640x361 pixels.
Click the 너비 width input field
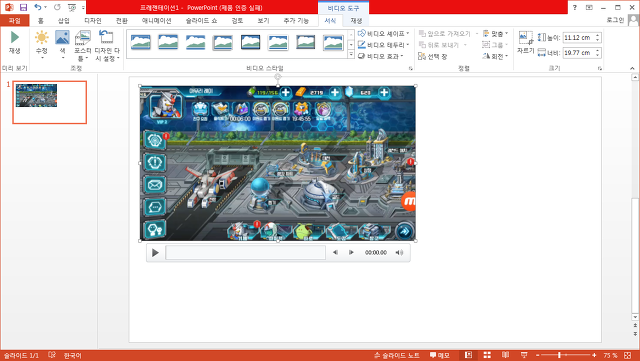pos(579,53)
